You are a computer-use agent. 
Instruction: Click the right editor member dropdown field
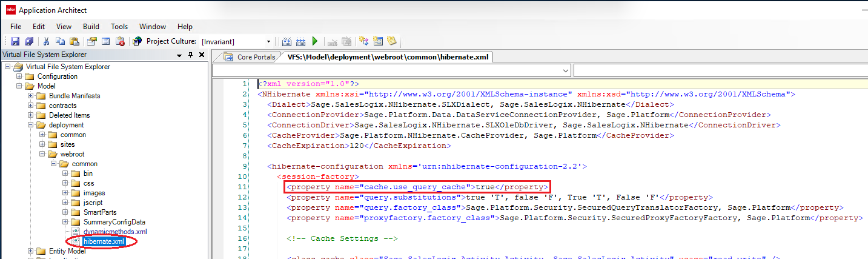click(x=720, y=72)
